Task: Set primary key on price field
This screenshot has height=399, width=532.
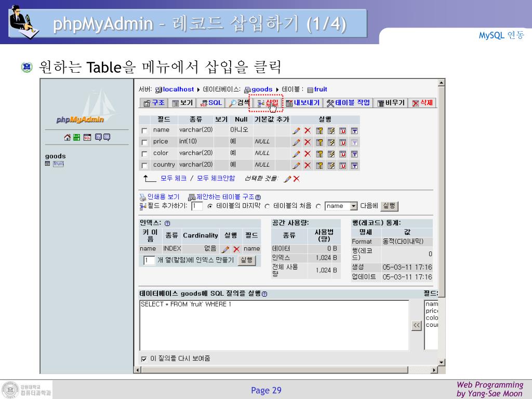Action: 320,142
